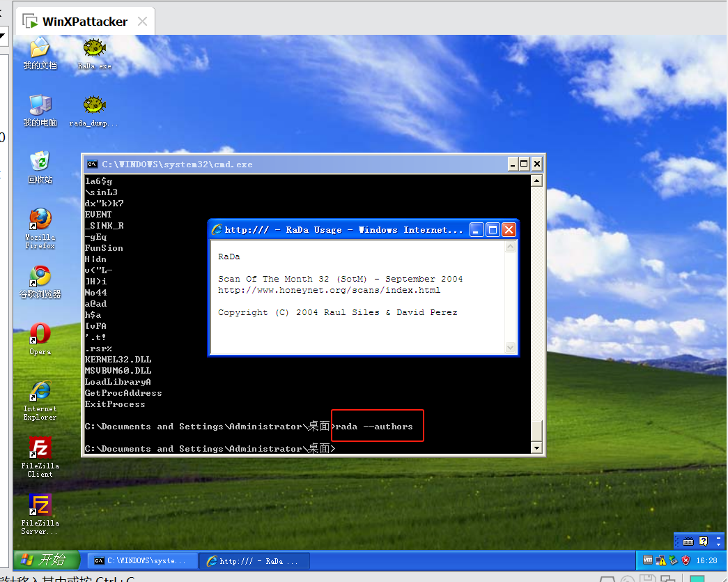Click the ExitProcess line in cmd
Screen dimensions: 728x582
pyautogui.click(x=115, y=404)
